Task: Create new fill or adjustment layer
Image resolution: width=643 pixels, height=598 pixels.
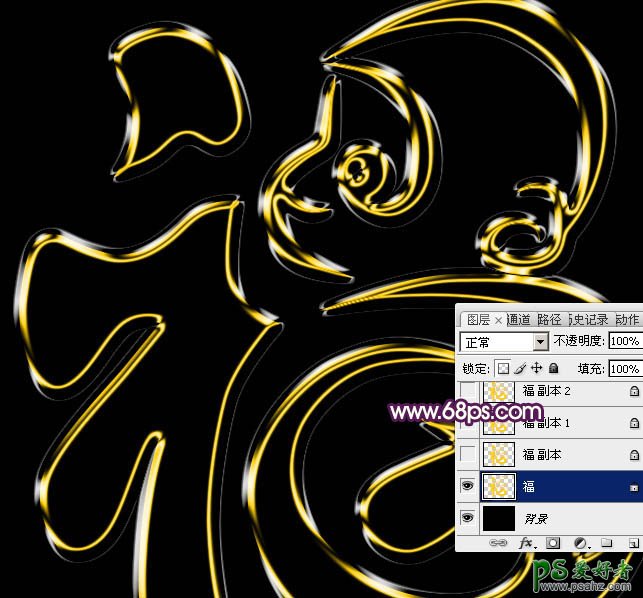Action: pos(579,542)
